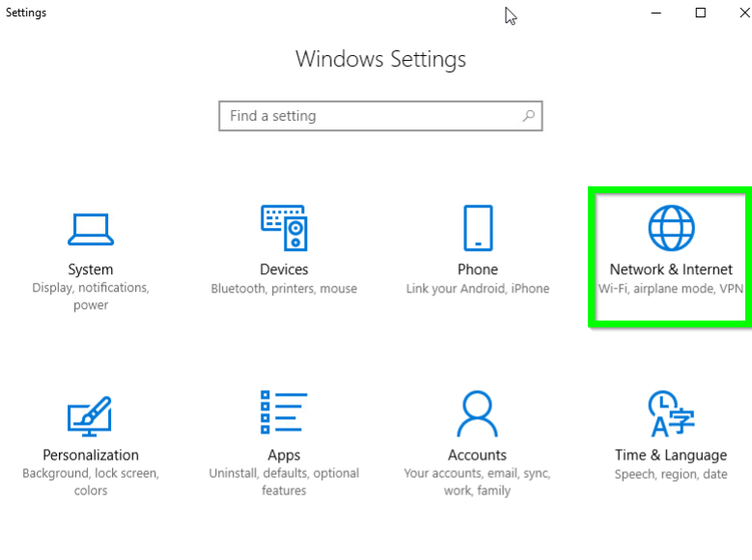Viewport: 752px width, 560px height.
Task: Click 'Uninstall, defaults, optional features' text
Action: coord(284,482)
